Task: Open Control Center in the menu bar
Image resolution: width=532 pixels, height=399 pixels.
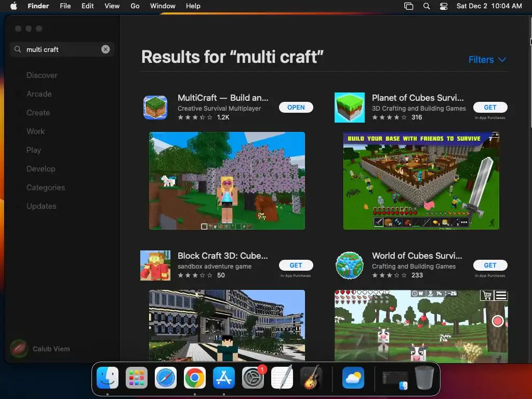Action: [x=444, y=6]
